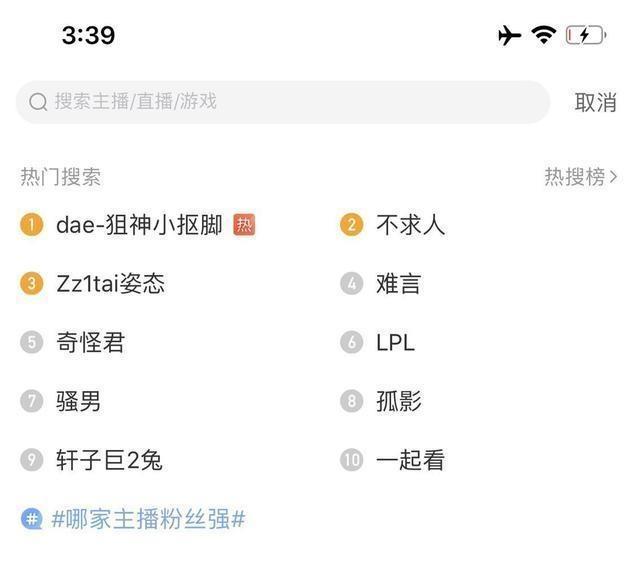This screenshot has height=561, width=640.
Task: Tap the Wi-Fi status icon
Action: click(543, 35)
